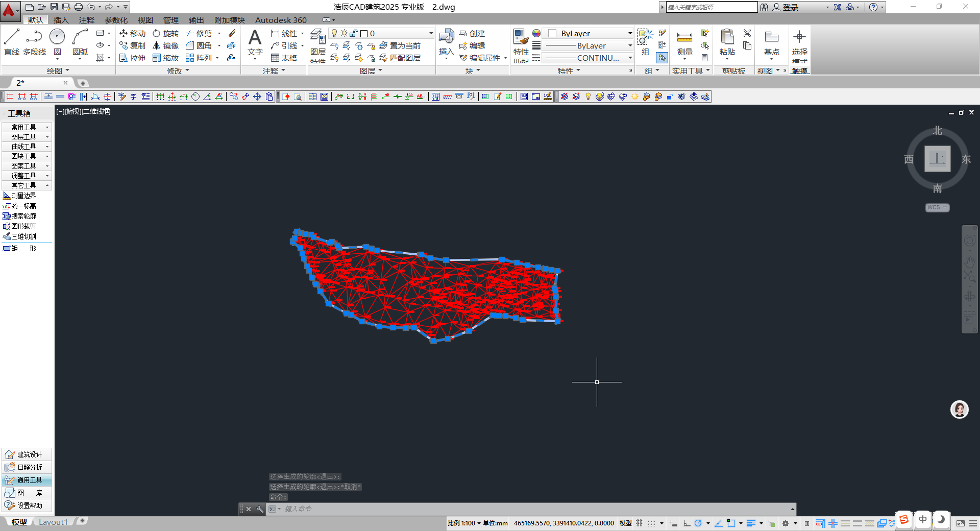Screen dimensions: 980x531
Task: Select the Line (直线) drawing tool
Action: pyautogui.click(x=12, y=42)
